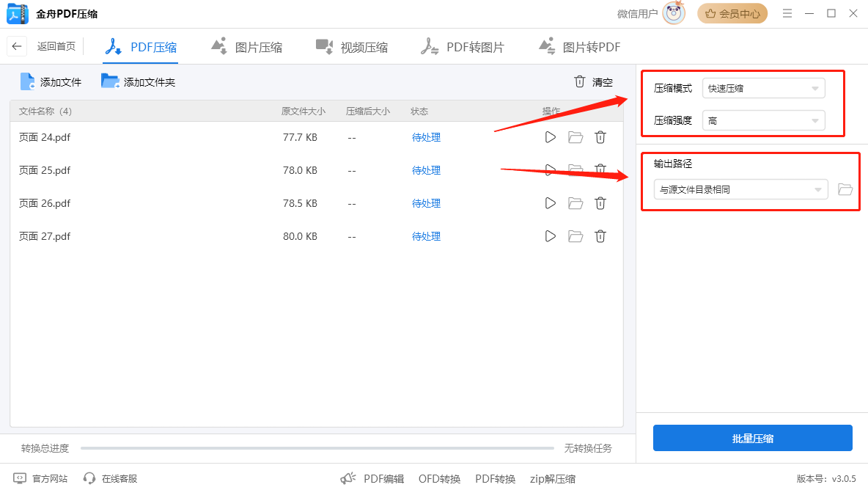The image size is (868, 490).
Task: Open 官方网站 link
Action: pyautogui.click(x=40, y=478)
